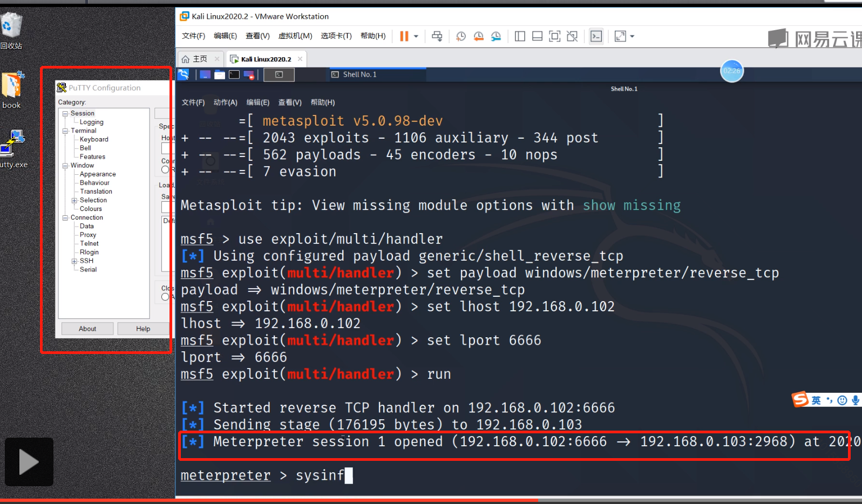Screen dimensions: 862x504
Task: Select Keyboard in PuTTY category tree
Action: (94, 139)
